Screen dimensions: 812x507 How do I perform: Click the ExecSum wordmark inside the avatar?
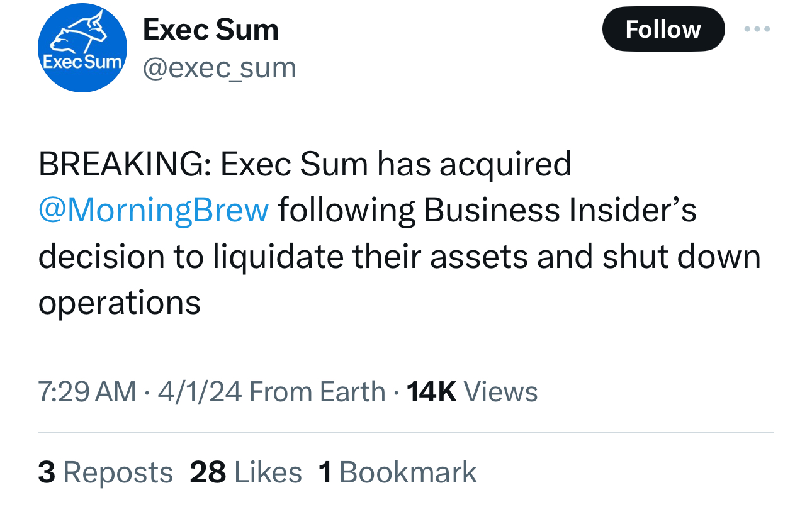82,62
